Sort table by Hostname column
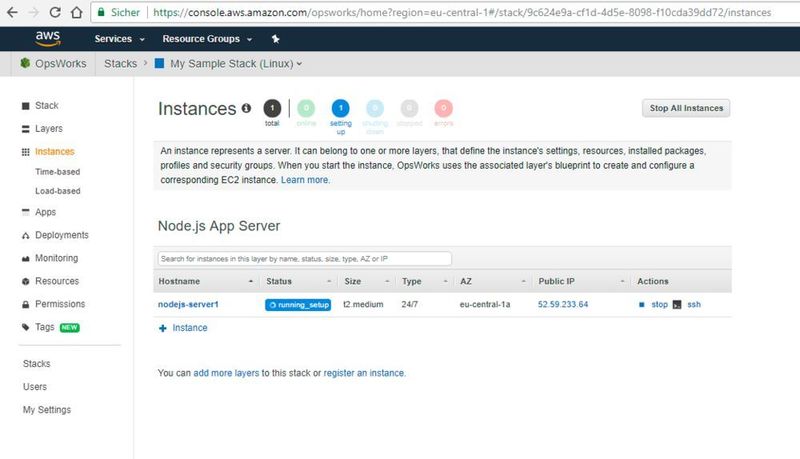The image size is (800, 459). click(206, 281)
